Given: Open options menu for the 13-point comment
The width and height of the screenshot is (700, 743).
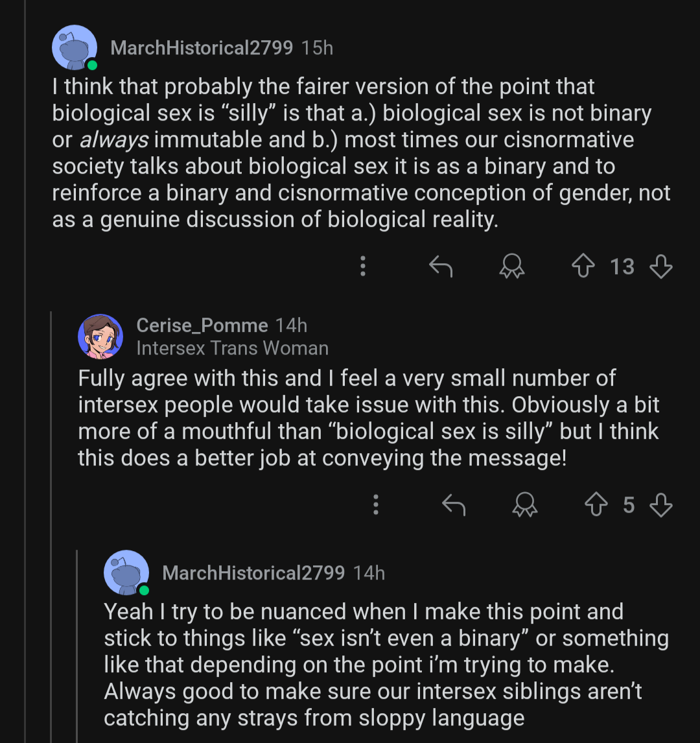Looking at the screenshot, I should click(363, 266).
